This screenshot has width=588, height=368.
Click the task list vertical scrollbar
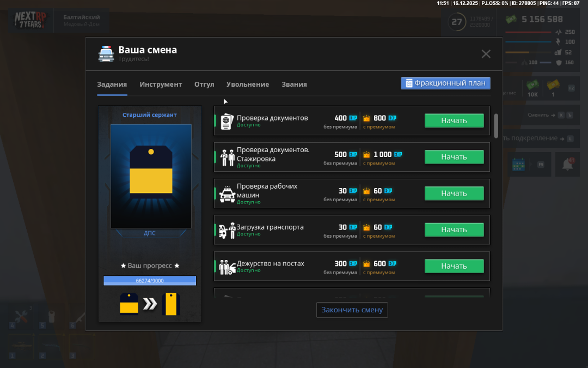(x=495, y=126)
